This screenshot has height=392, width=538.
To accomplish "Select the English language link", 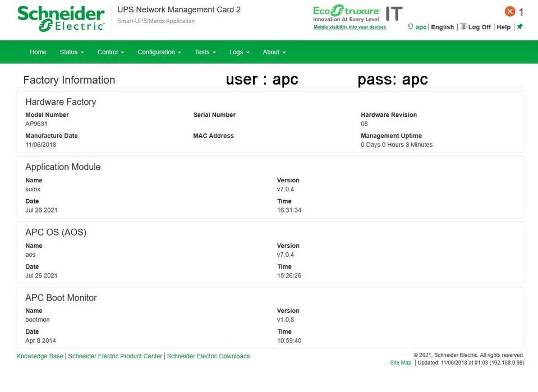I will [x=442, y=27].
